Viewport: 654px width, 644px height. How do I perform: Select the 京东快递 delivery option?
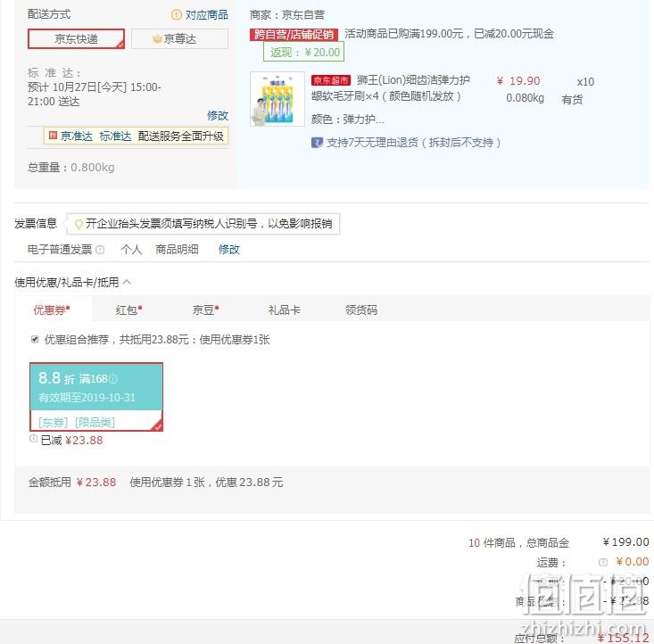click(x=77, y=38)
